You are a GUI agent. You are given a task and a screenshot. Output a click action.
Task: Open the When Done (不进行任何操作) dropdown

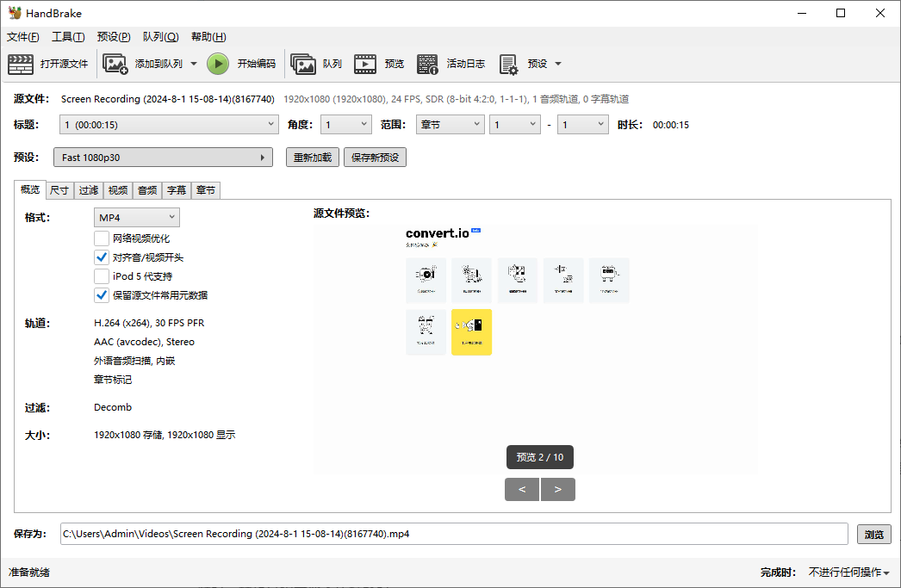[x=848, y=572]
